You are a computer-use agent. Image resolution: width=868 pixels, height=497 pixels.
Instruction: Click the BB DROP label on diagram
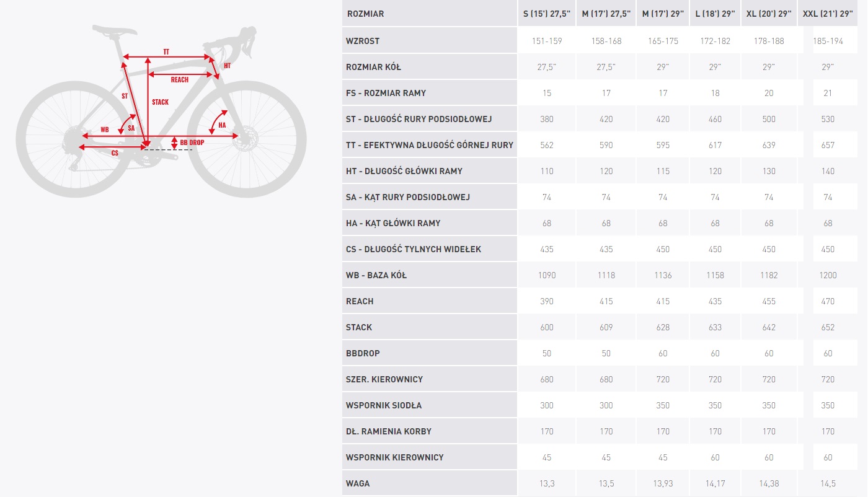tap(192, 143)
